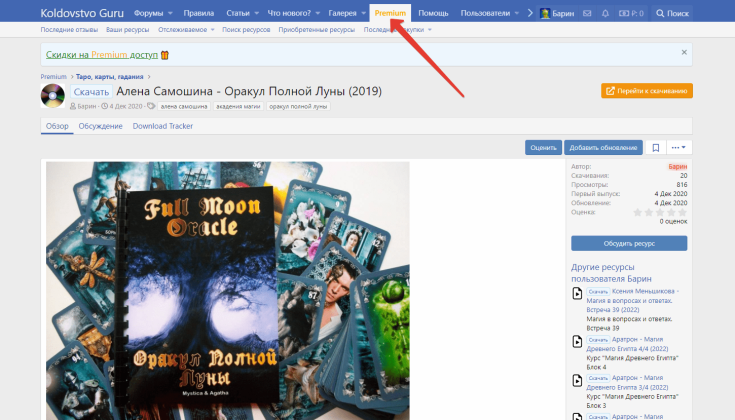This screenshot has width=735, height=420.
Task: Expand the Статьи dropdown arrow
Action: [256, 13]
